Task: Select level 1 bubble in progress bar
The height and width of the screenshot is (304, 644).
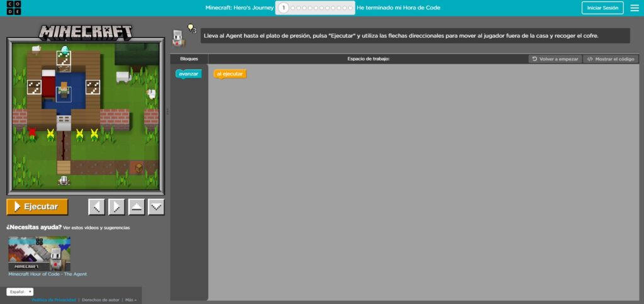Action: [283, 8]
